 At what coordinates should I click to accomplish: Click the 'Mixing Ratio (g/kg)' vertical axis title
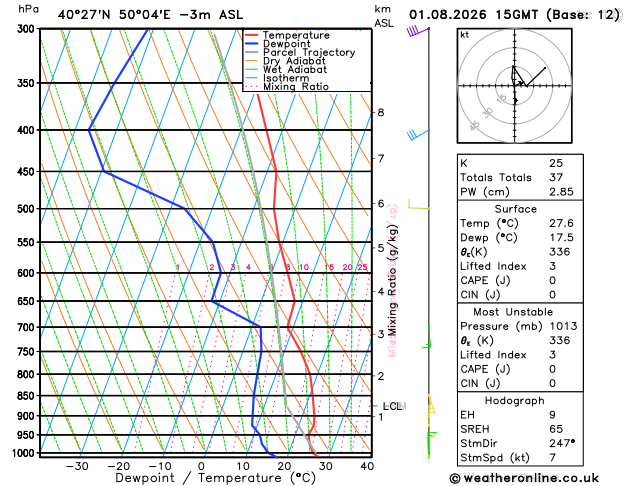tap(393, 280)
